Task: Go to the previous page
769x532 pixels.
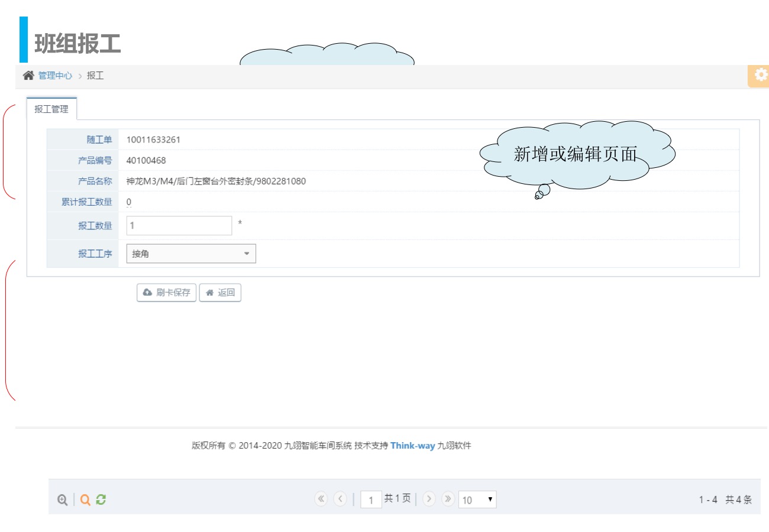Action: (340, 499)
